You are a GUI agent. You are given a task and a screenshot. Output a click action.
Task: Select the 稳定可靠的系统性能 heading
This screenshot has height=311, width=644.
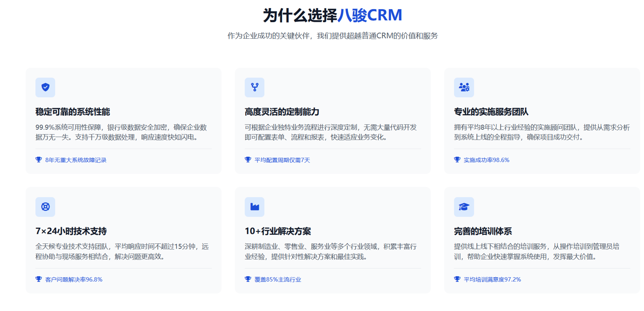click(73, 112)
